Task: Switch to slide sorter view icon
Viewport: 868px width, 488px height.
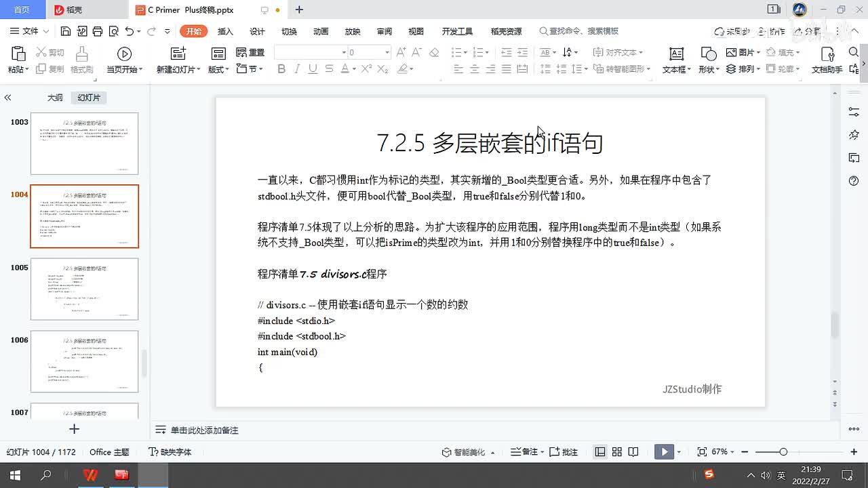Action: pyautogui.click(x=616, y=452)
